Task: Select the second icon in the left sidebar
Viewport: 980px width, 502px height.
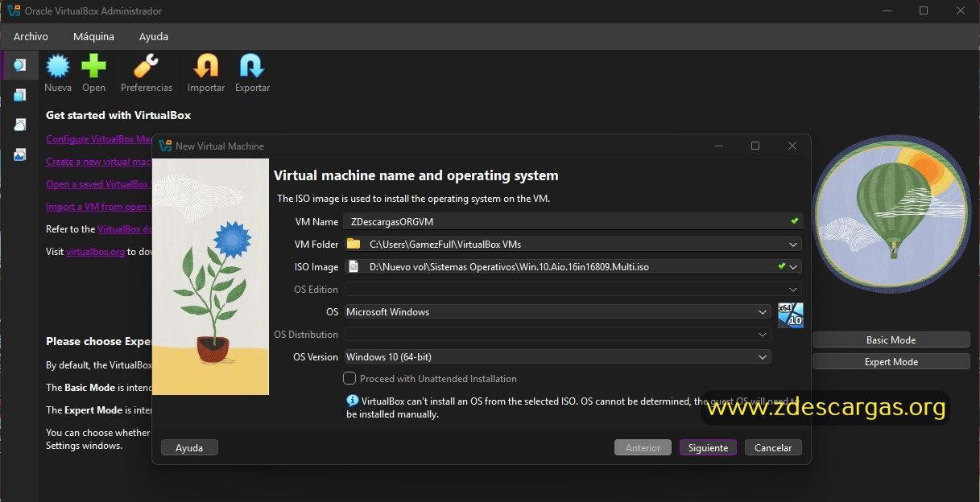Action: coord(19,95)
